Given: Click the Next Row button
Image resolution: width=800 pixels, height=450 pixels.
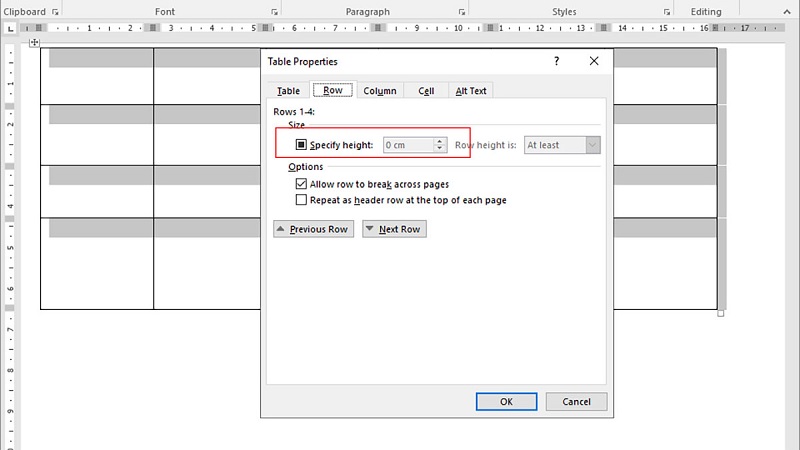Looking at the screenshot, I should click(394, 229).
